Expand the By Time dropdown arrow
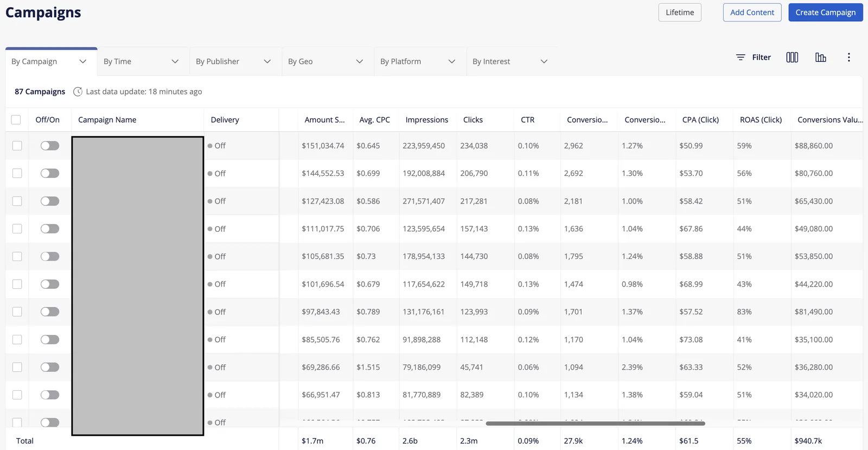The image size is (868, 450). (175, 61)
